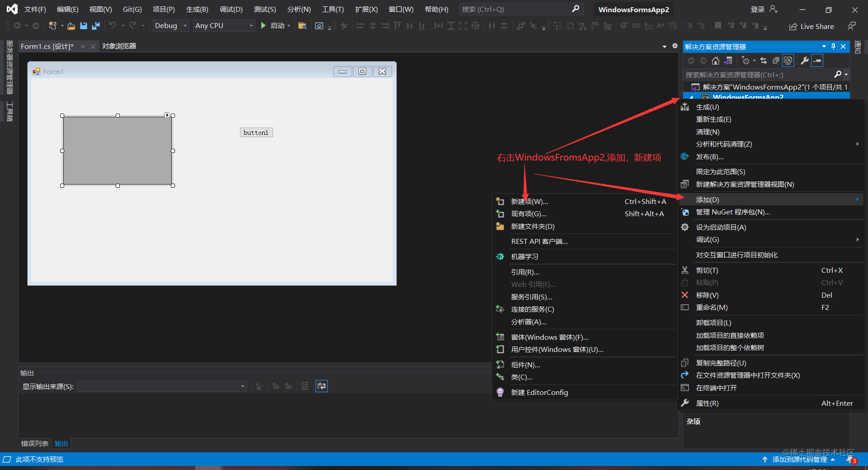
Task: Click 重命名(M) context menu entry
Action: point(771,307)
